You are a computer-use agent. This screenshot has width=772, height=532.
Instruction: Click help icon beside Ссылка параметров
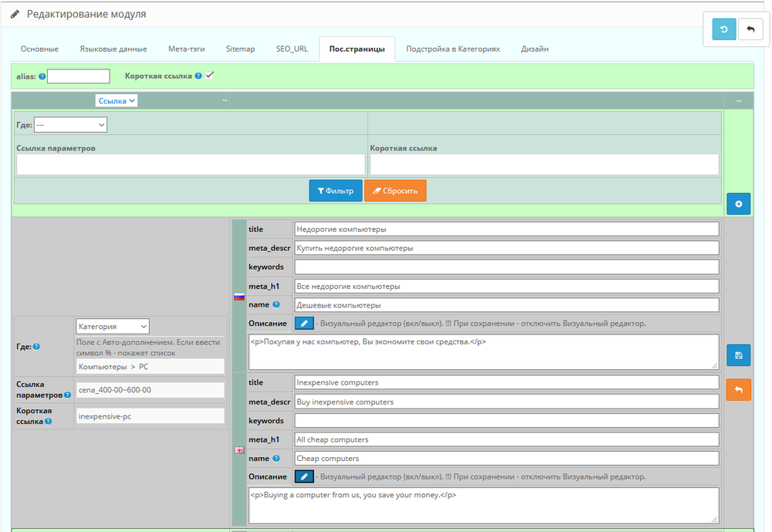coord(67,395)
